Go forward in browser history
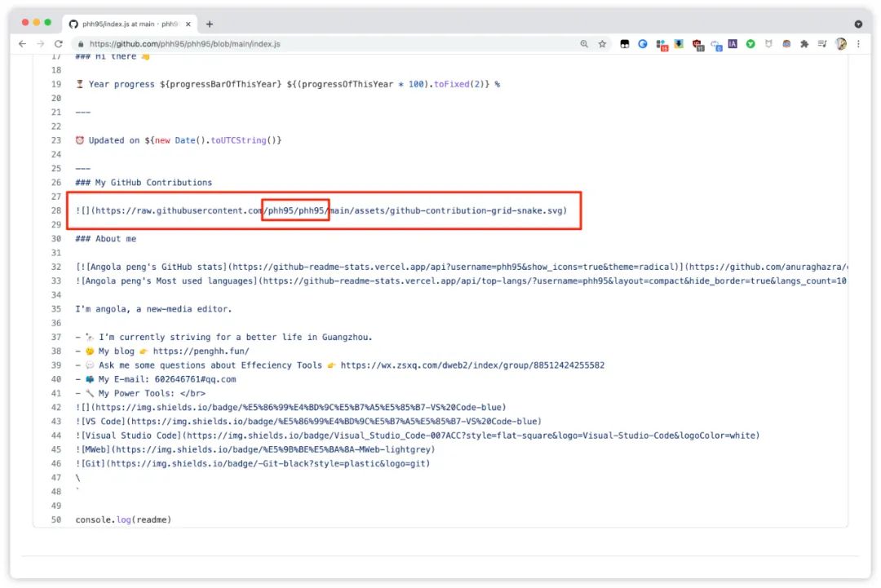The image size is (881, 588). click(41, 44)
